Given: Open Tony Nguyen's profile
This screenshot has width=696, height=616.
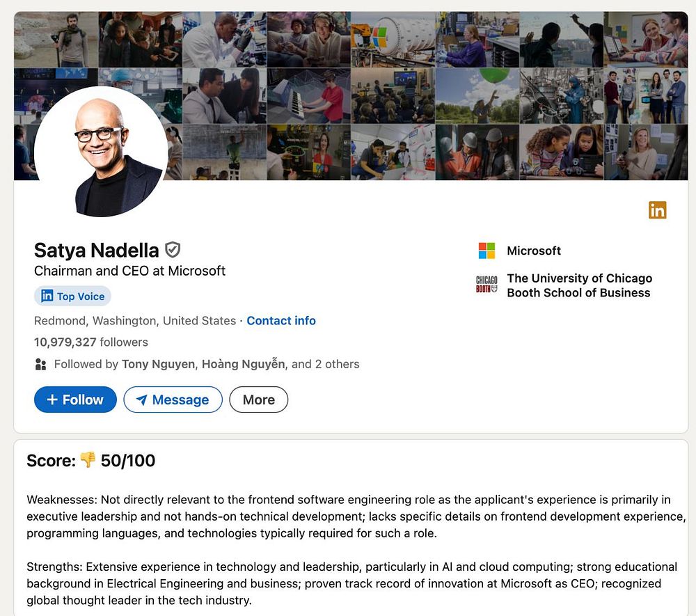Looking at the screenshot, I should (x=158, y=364).
